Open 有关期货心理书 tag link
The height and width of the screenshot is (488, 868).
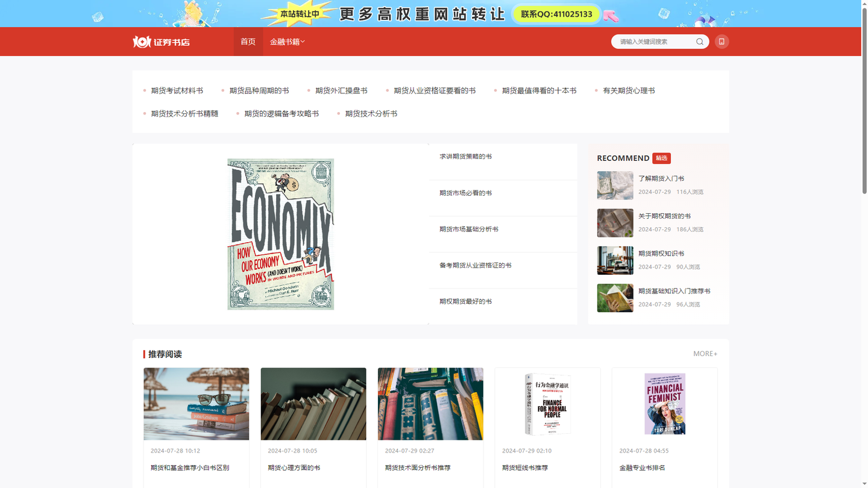pyautogui.click(x=629, y=90)
